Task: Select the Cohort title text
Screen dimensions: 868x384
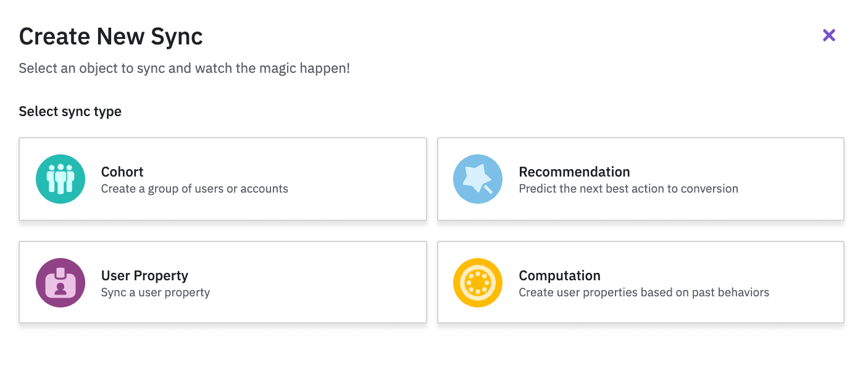Action: 122,172
